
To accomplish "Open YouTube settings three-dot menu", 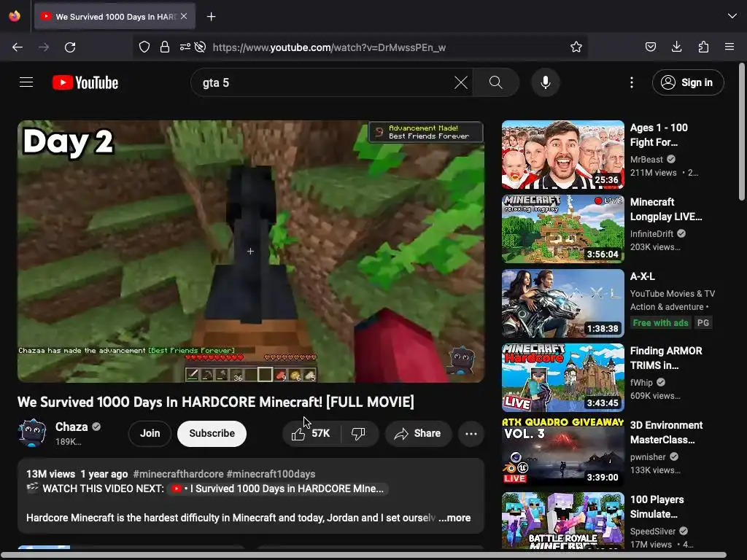I will pyautogui.click(x=632, y=82).
